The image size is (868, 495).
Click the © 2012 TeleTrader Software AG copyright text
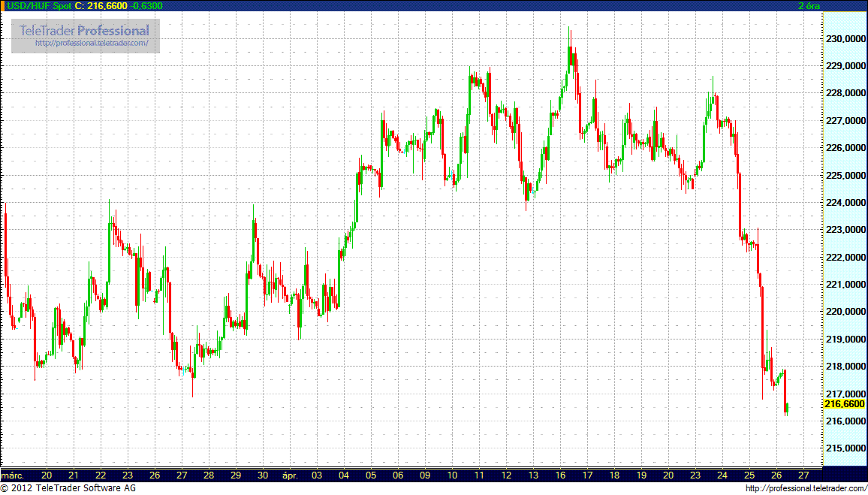pos(68,488)
